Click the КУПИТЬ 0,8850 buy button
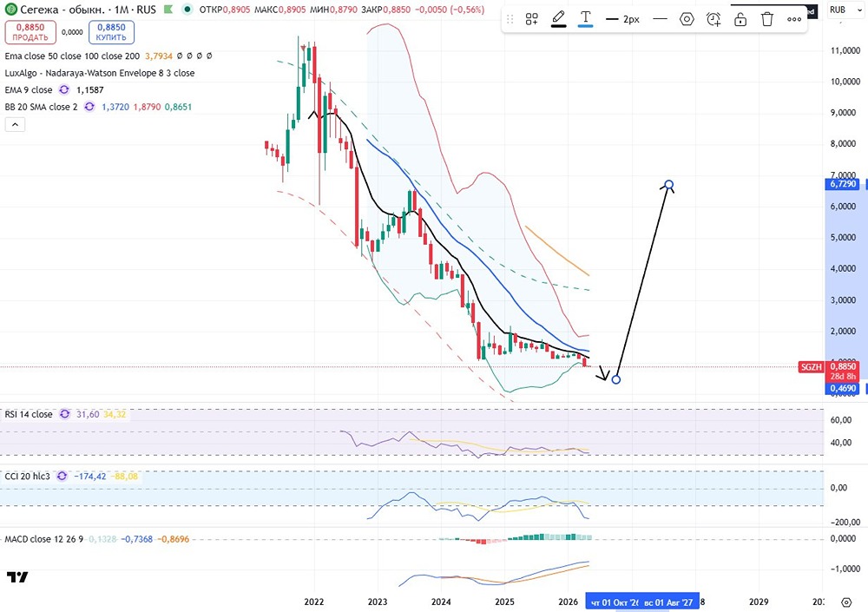868x612 pixels. point(111,32)
